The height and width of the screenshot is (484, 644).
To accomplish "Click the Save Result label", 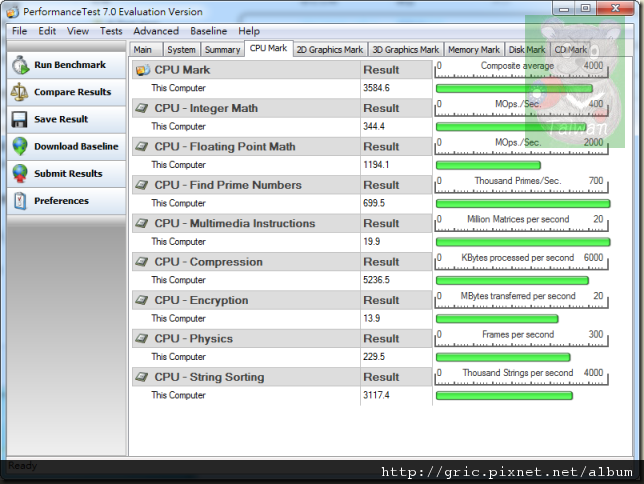I will (x=61, y=120).
